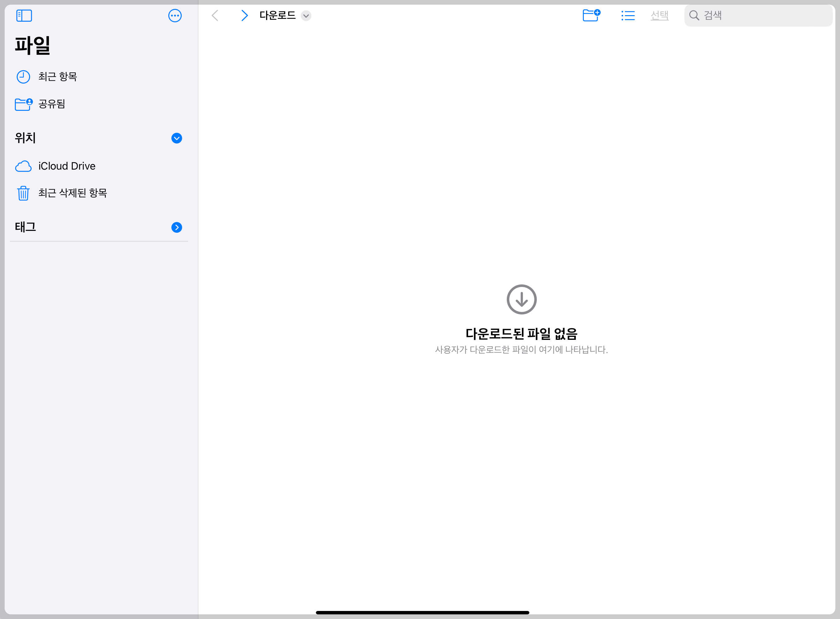840x619 pixels.
Task: Open the more options ellipsis menu
Action: coord(175,16)
